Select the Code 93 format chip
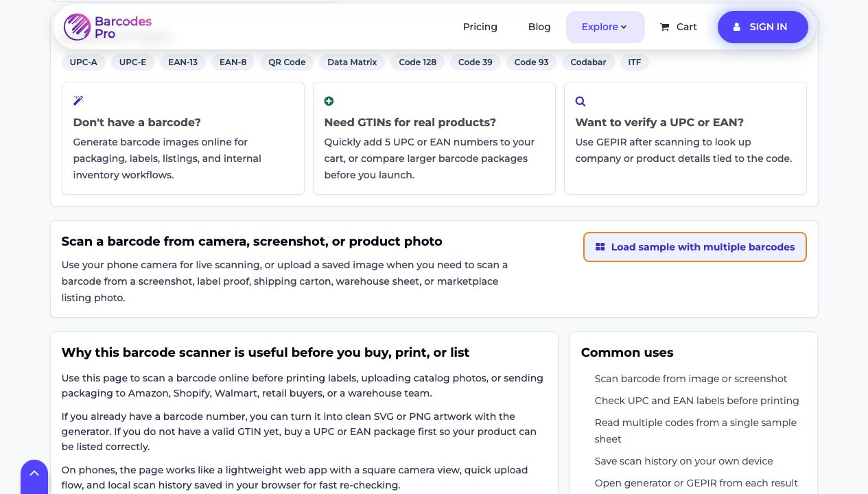 point(532,62)
